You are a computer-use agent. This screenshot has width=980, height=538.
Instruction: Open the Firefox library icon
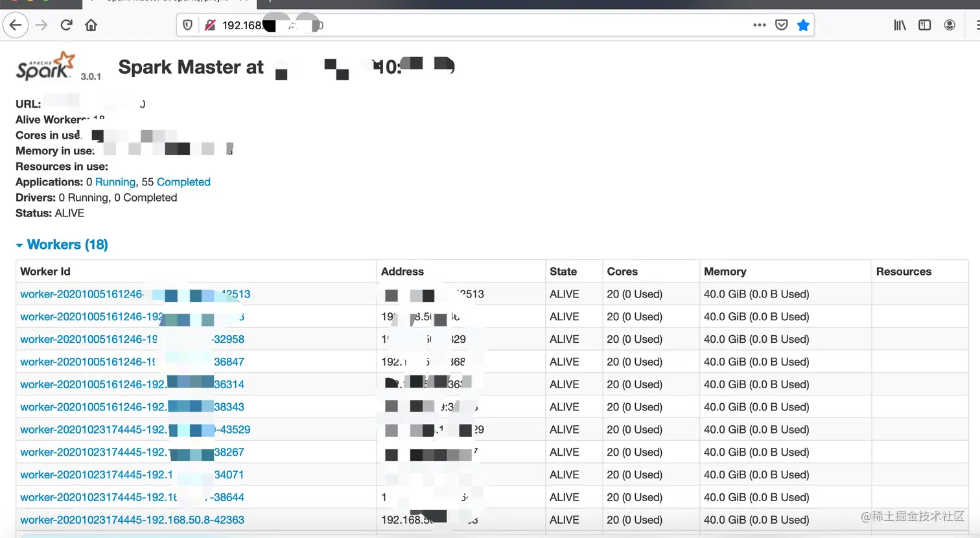[900, 25]
